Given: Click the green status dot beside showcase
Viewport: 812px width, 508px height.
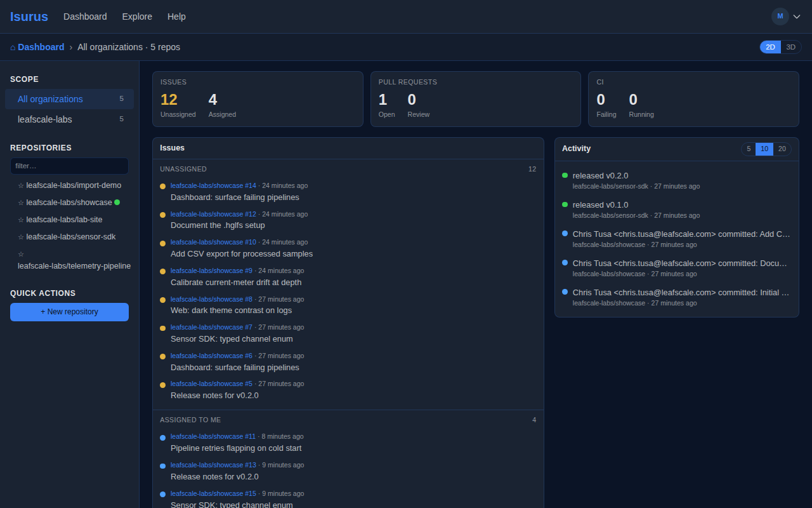Looking at the screenshot, I should (x=117, y=203).
